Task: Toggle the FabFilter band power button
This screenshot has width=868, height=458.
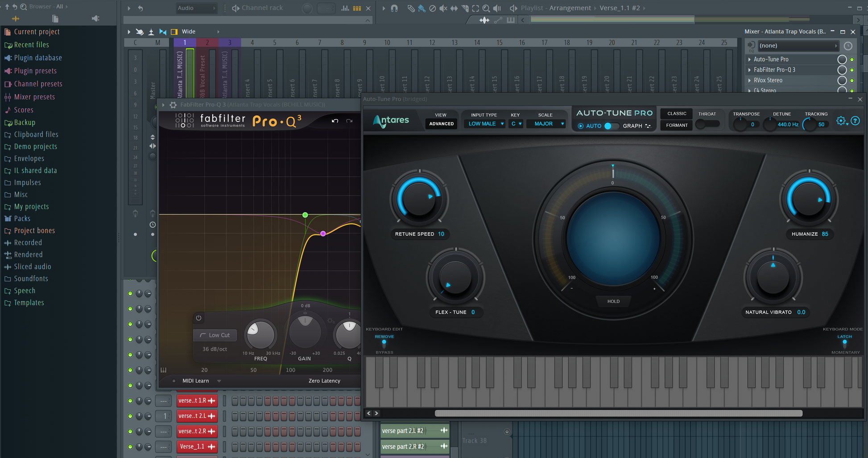Action: pyautogui.click(x=198, y=318)
